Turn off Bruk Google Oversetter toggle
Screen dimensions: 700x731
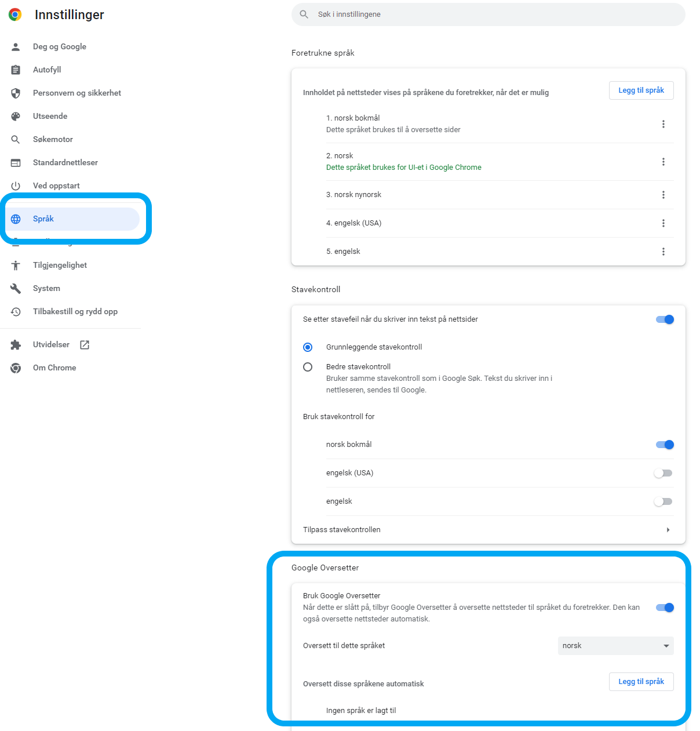[x=664, y=608]
